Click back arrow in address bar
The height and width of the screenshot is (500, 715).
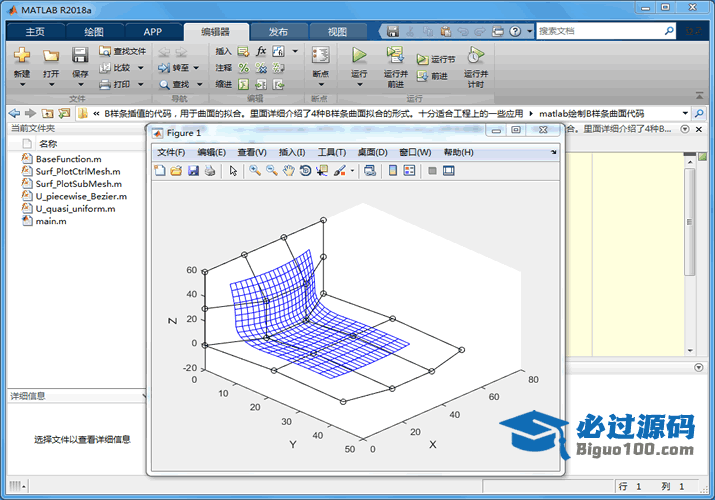coord(14,113)
